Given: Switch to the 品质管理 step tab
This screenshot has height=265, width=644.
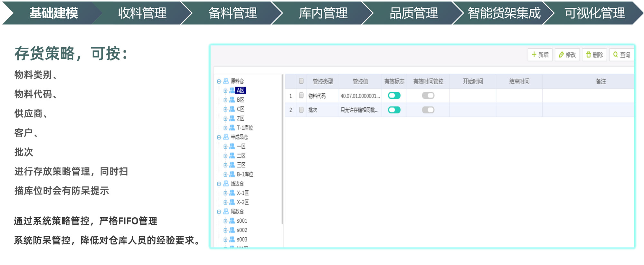Looking at the screenshot, I should click(x=414, y=13).
